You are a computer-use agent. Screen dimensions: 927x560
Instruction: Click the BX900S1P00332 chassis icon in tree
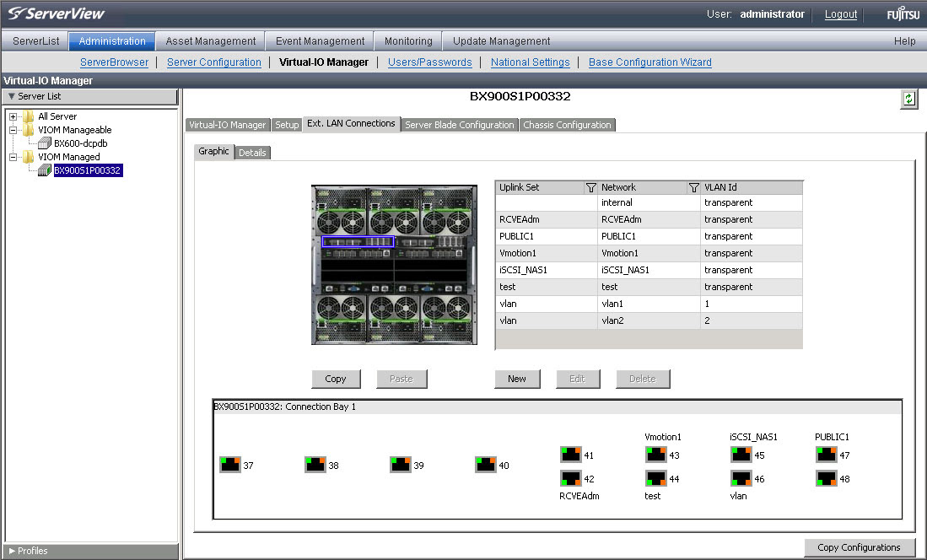coord(45,170)
